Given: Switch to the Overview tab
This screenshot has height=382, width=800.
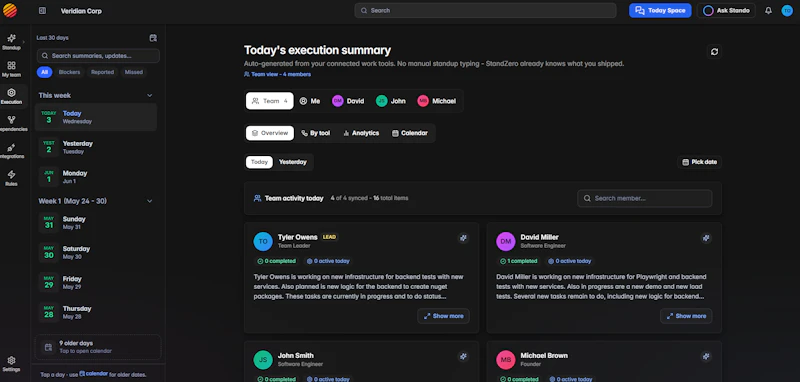Looking at the screenshot, I should pyautogui.click(x=270, y=133).
